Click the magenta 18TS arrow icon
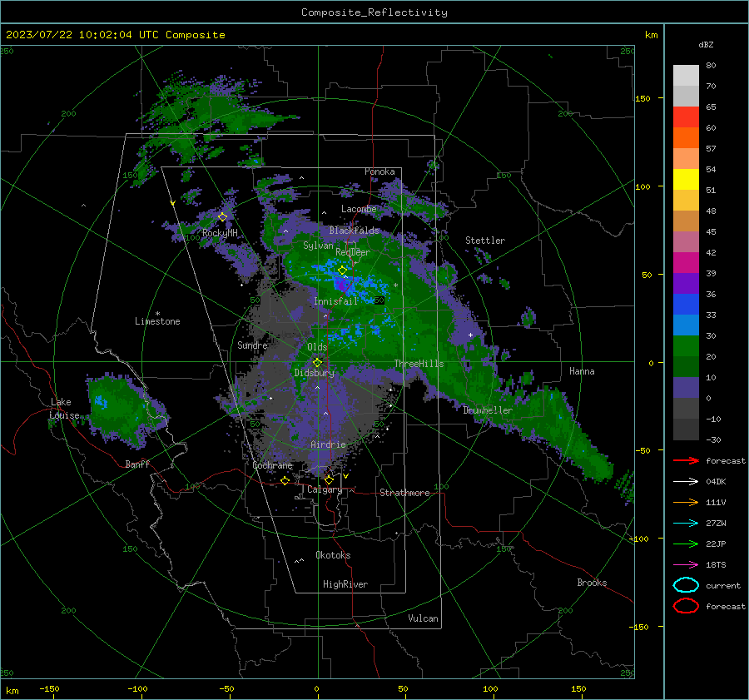The width and height of the screenshot is (749, 700). [x=686, y=565]
